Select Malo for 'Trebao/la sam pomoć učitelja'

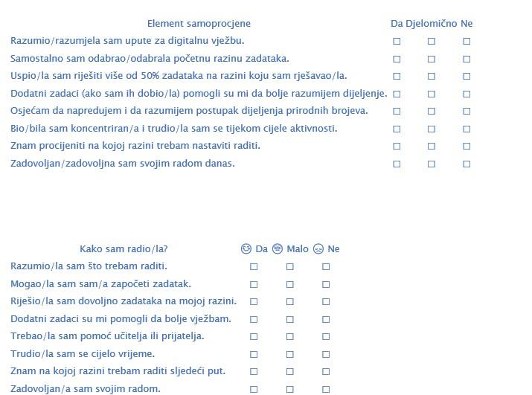pos(290,336)
